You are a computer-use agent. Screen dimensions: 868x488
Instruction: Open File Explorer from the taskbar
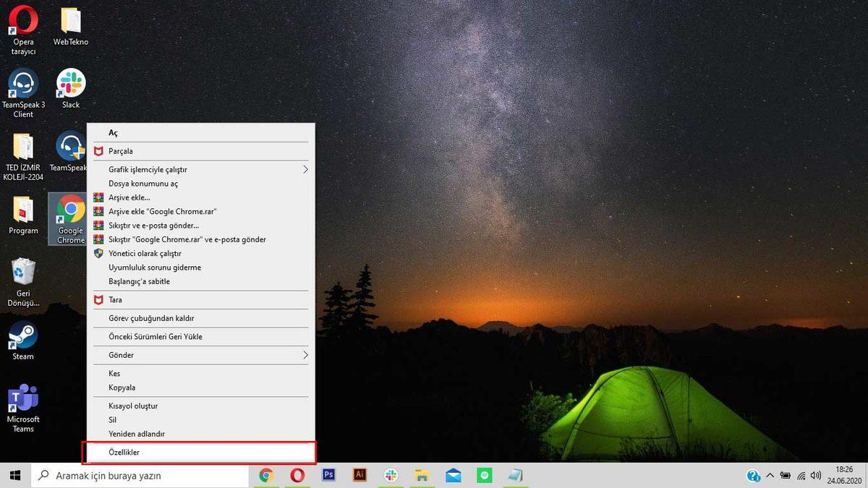422,475
